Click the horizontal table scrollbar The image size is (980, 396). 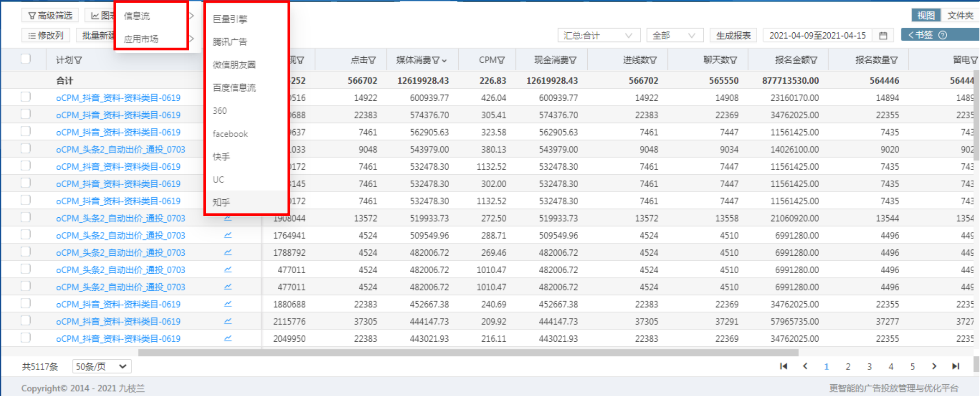(468, 353)
